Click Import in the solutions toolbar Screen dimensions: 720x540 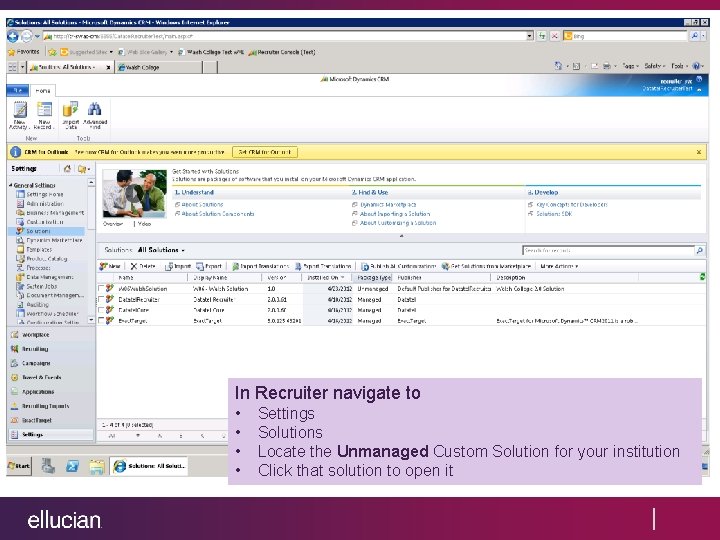[x=178, y=266]
